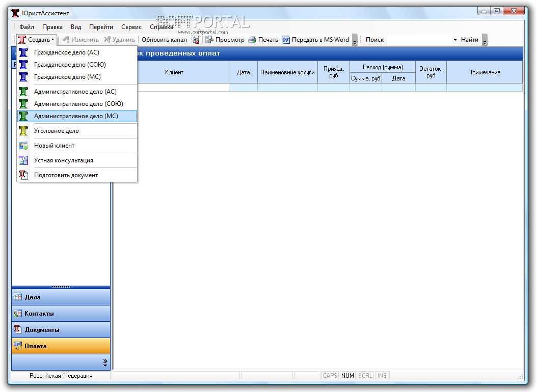
Task: Click Передать в MS Word button label
Action: click(320, 40)
